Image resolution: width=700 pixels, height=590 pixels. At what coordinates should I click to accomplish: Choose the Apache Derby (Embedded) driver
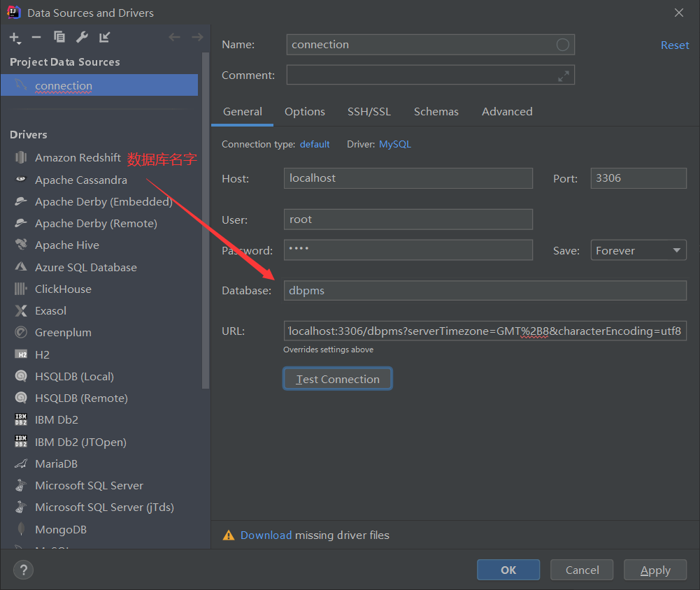[103, 202]
